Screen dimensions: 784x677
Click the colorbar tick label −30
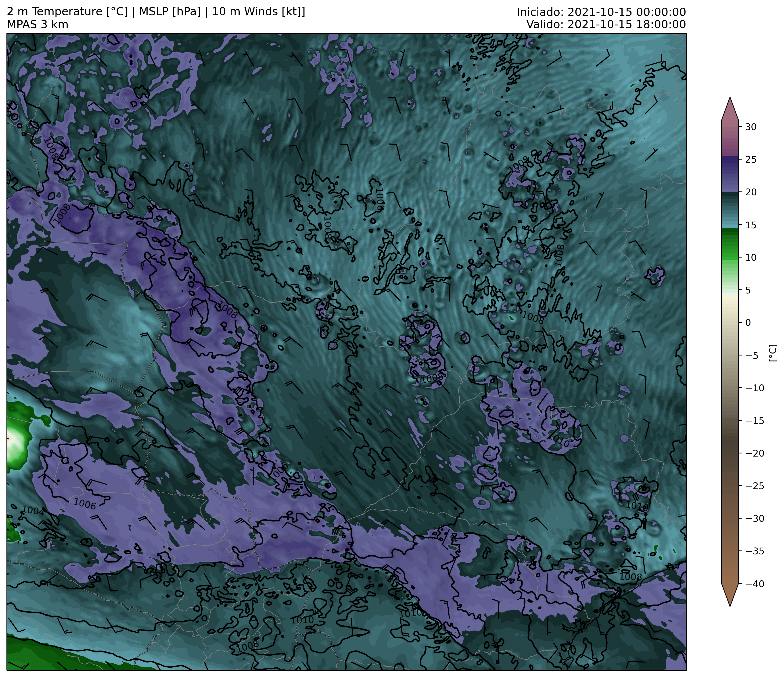[x=755, y=519]
